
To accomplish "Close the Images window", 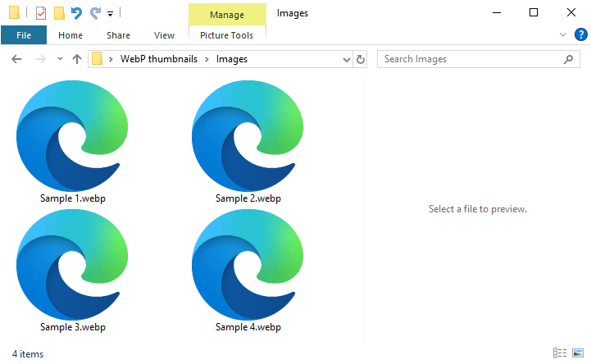I will [x=571, y=13].
